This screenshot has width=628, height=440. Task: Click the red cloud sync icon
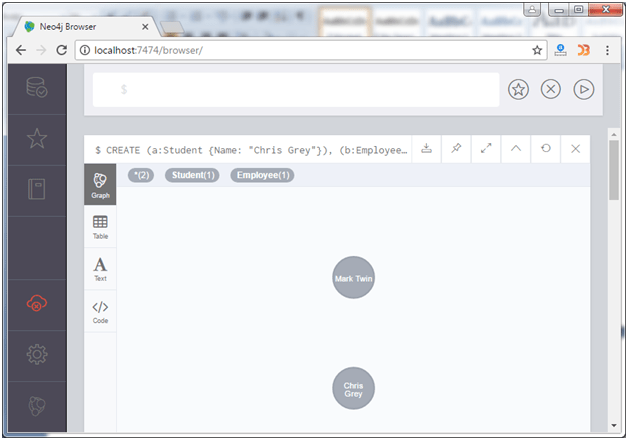tap(37, 303)
